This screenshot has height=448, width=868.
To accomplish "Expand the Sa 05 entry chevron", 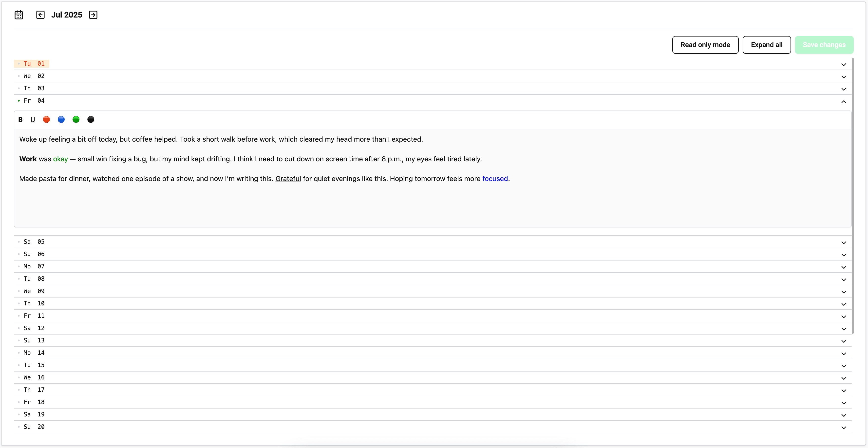I will point(843,243).
